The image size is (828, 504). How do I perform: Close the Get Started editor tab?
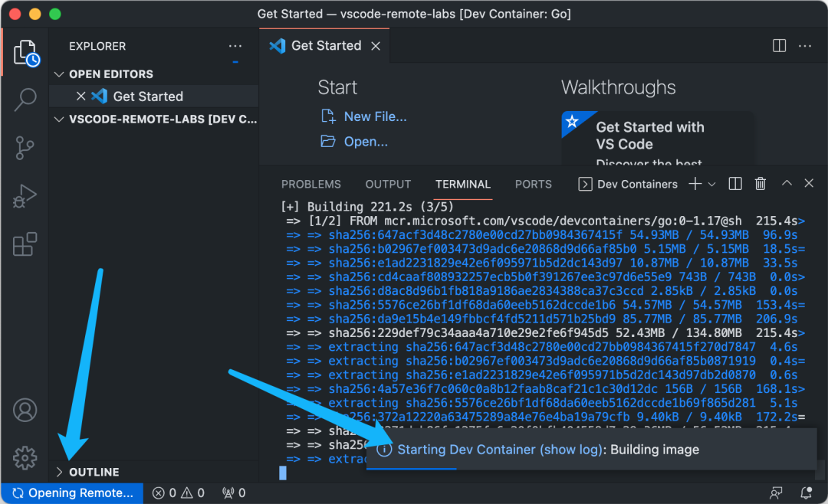click(x=376, y=47)
